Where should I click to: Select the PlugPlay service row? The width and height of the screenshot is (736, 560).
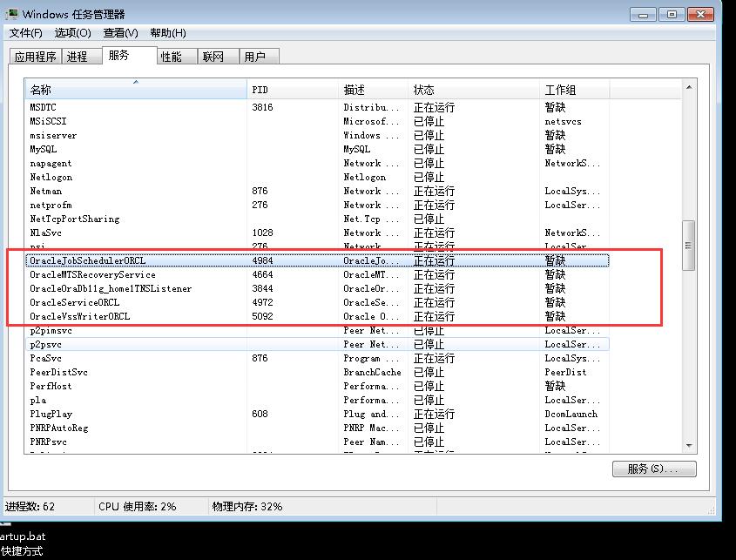(317, 414)
